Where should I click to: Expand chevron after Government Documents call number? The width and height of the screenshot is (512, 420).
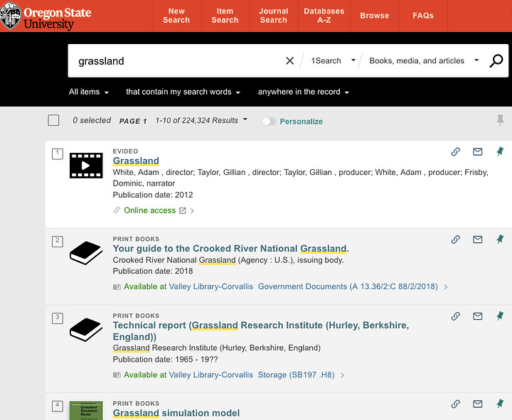[446, 287]
